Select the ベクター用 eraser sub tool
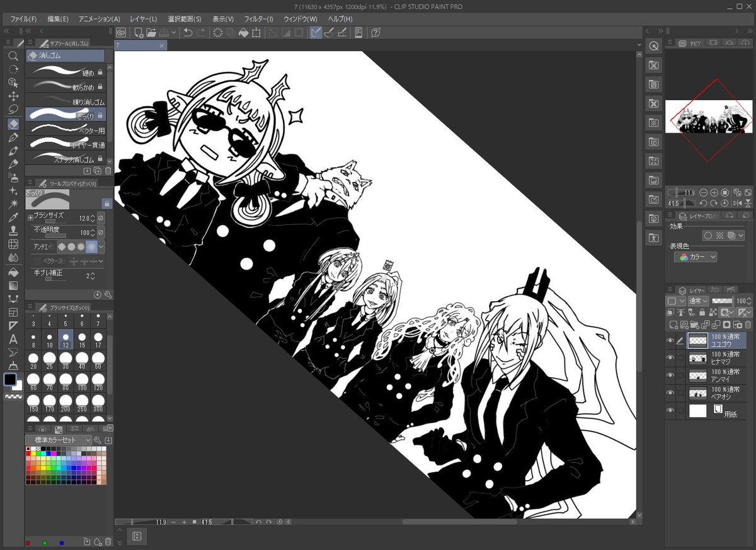 pyautogui.click(x=66, y=130)
